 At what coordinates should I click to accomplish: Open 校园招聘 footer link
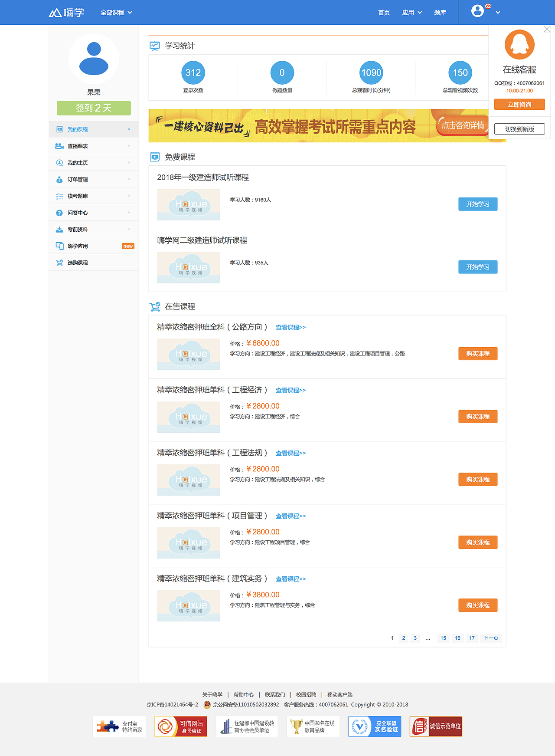coord(306,695)
